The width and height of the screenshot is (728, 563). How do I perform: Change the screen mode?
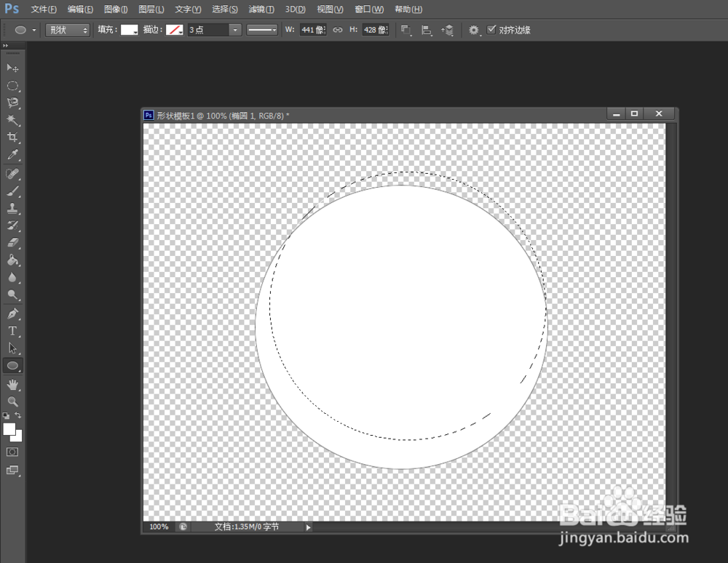(x=12, y=470)
